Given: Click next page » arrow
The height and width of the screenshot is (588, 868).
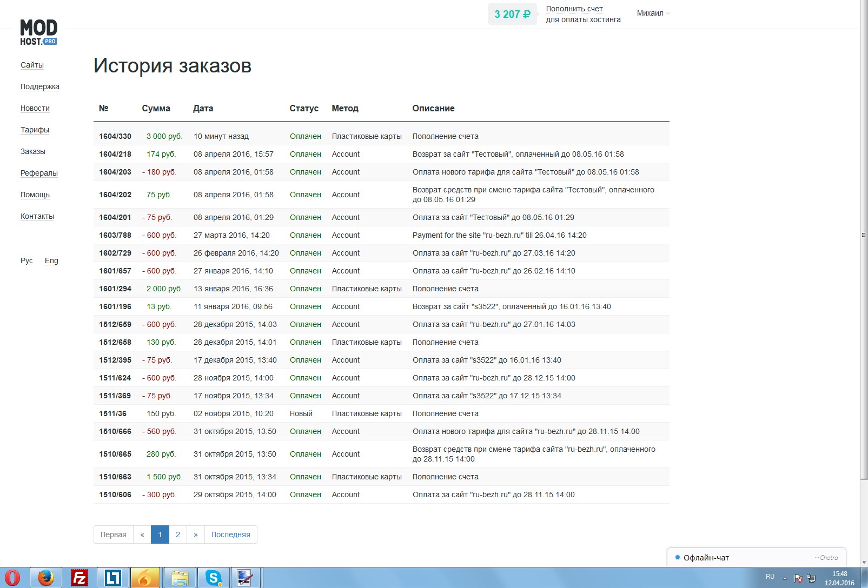Looking at the screenshot, I should coord(195,534).
